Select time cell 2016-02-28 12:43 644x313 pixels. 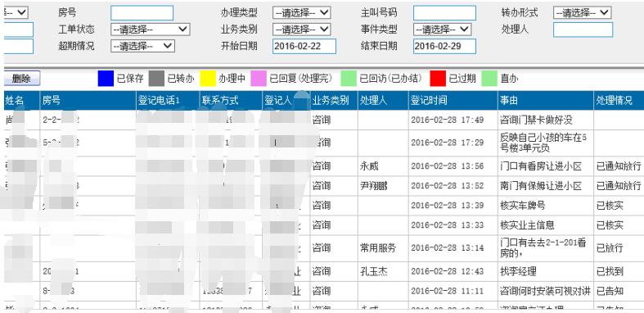click(453, 271)
